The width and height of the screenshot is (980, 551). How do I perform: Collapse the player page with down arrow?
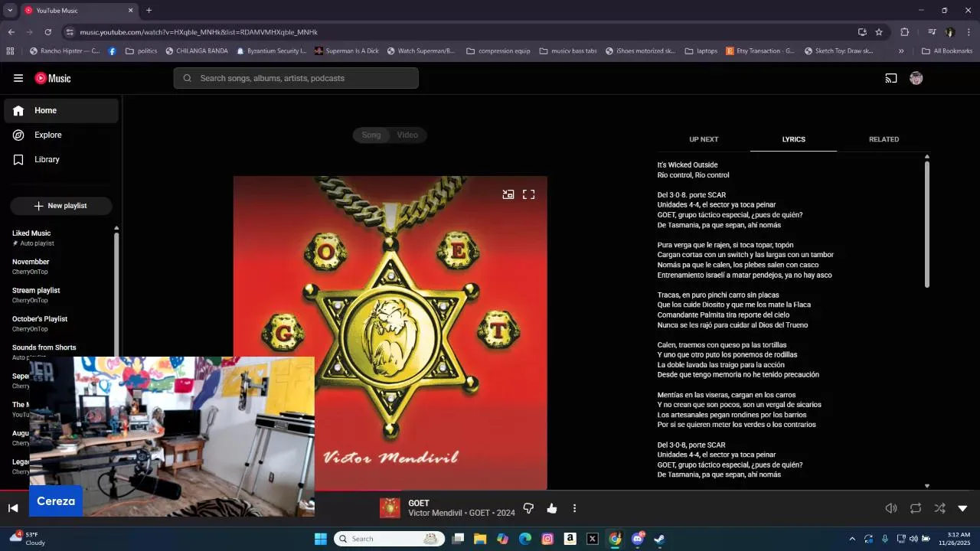962,508
